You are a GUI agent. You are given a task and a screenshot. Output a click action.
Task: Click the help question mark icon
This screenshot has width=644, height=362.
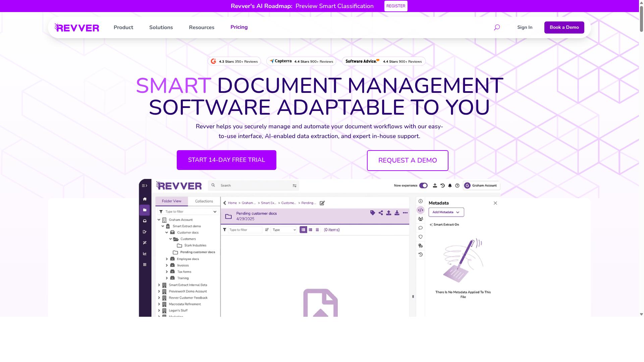[457, 185]
